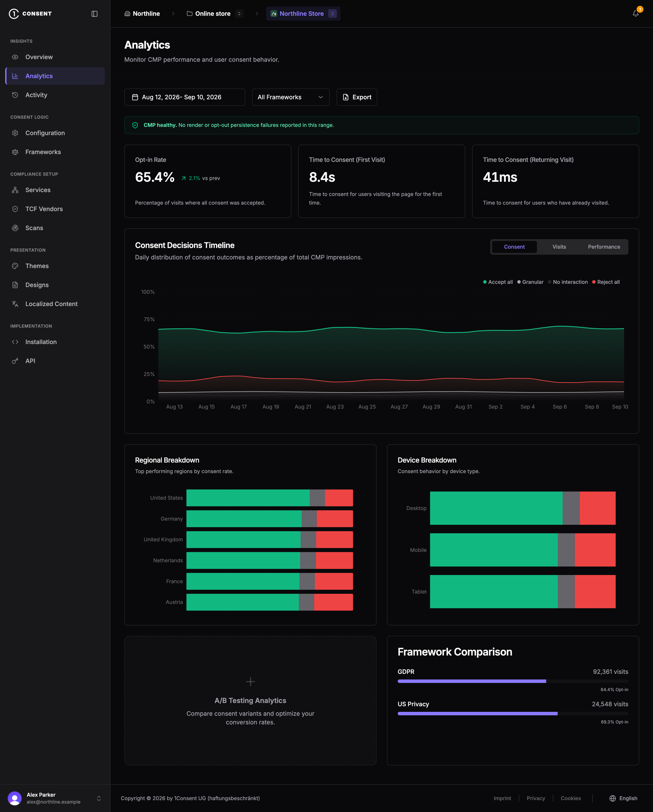Image resolution: width=653 pixels, height=812 pixels.
Task: Click the 1Consent logo icon
Action: point(14,14)
